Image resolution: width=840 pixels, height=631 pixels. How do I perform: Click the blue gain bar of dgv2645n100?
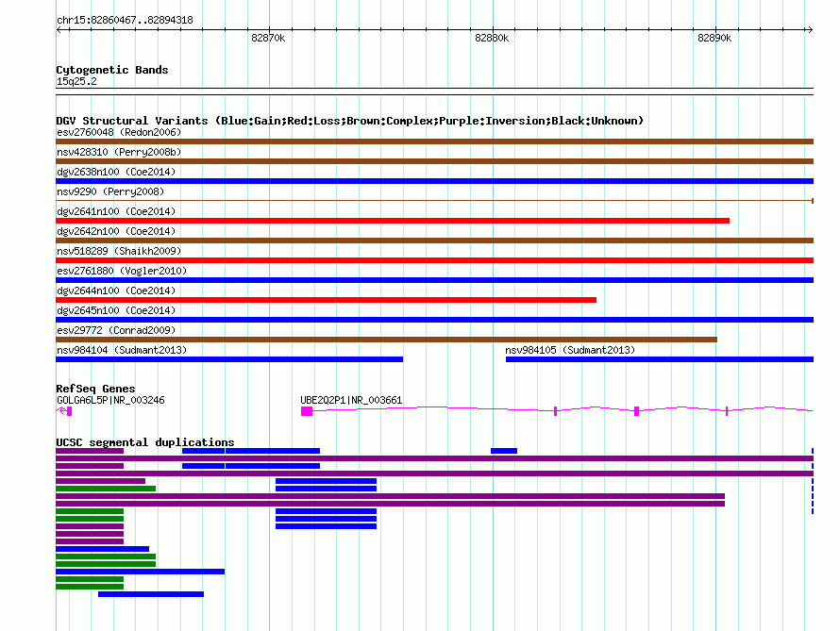tap(434, 320)
